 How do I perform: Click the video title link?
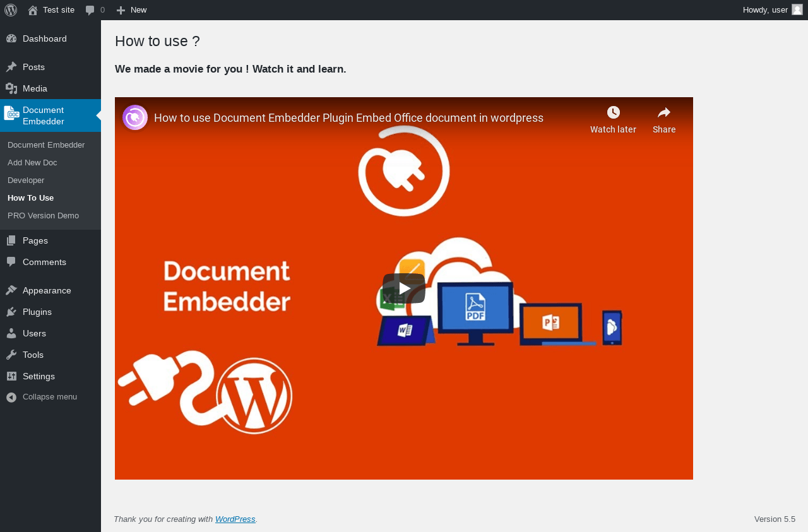pos(348,118)
